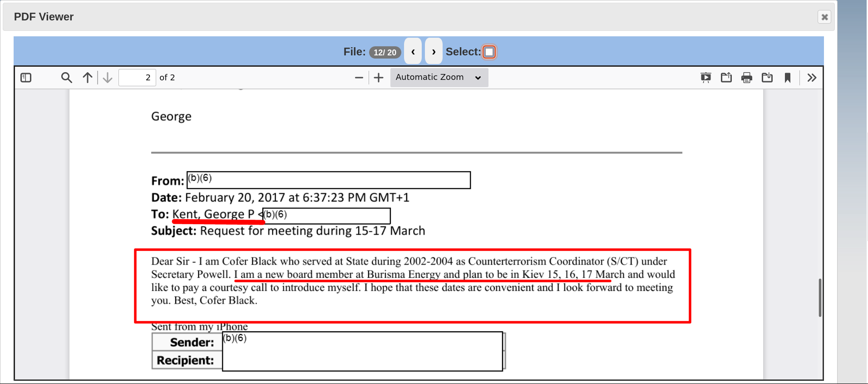Image resolution: width=868 pixels, height=384 pixels.
Task: Click the bookmark current view icon
Action: click(788, 78)
